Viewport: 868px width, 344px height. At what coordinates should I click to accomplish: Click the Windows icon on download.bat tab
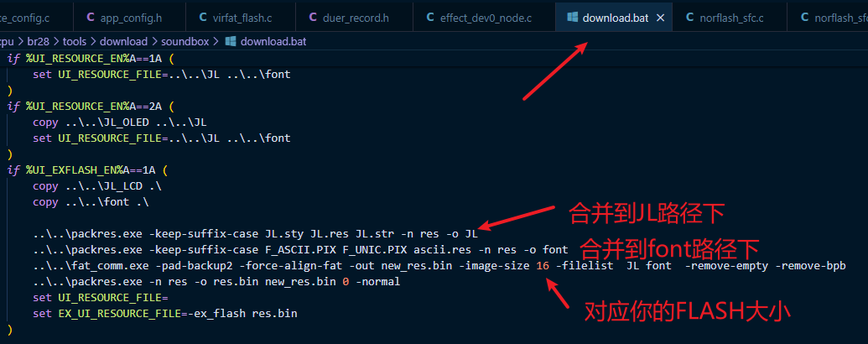click(573, 18)
